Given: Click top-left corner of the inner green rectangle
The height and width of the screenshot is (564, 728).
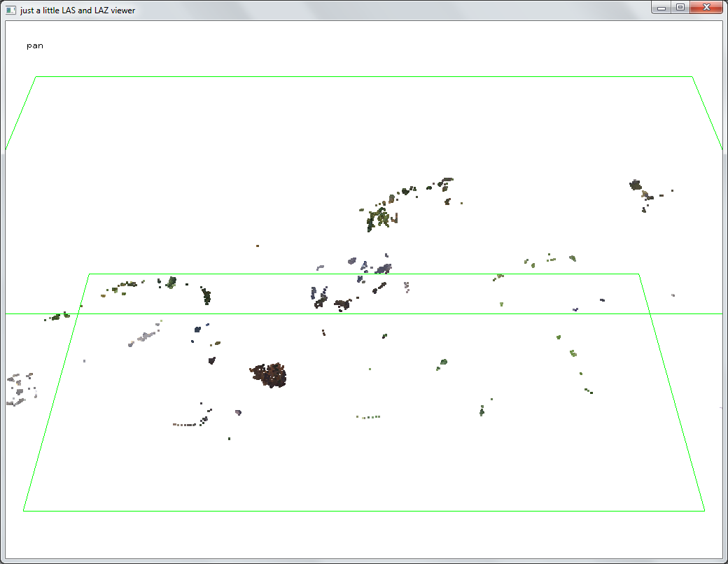Looking at the screenshot, I should (89, 274).
